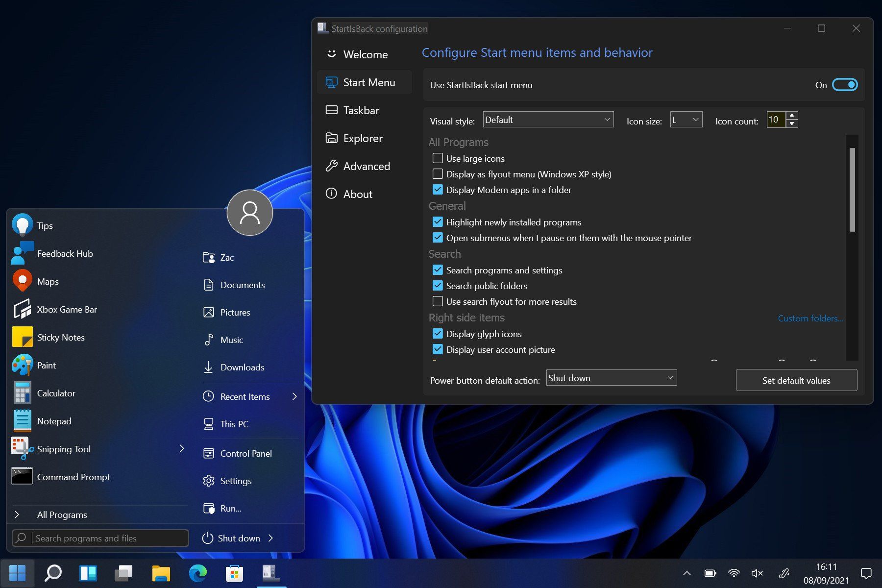Open the Custom folders link

tap(810, 318)
